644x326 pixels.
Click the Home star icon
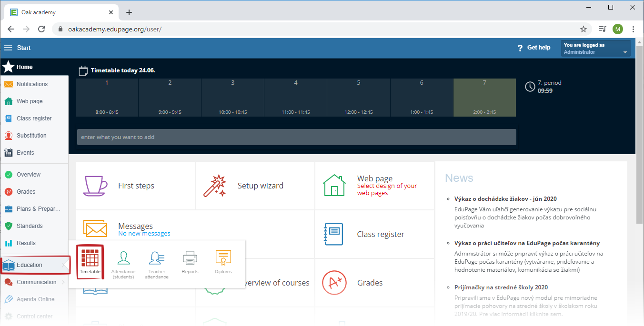(9, 67)
